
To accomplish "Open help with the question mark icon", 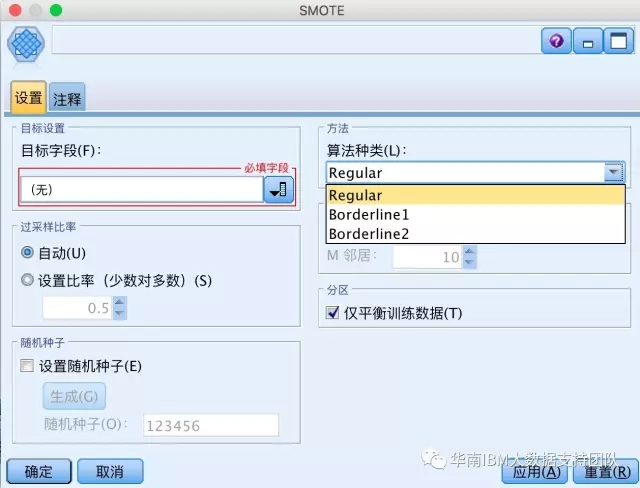I will click(556, 41).
